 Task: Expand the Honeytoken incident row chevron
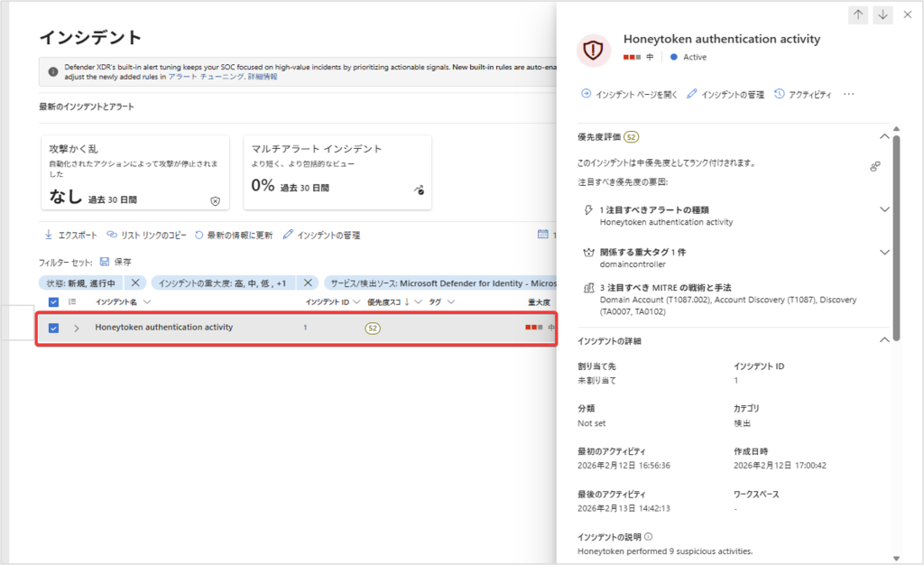pyautogui.click(x=77, y=328)
